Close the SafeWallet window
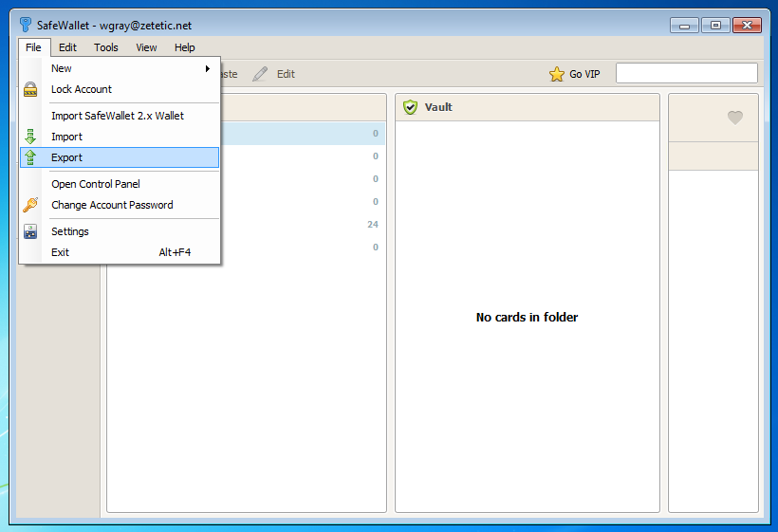The image size is (778, 532). point(748,26)
